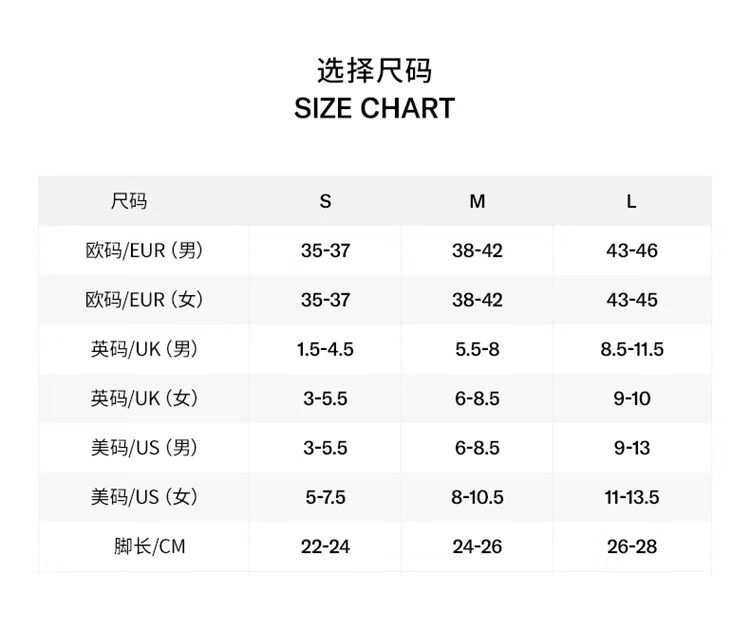The image size is (750, 629).
Task: Click the 欧码/EUR (女) row label
Action: [144, 299]
